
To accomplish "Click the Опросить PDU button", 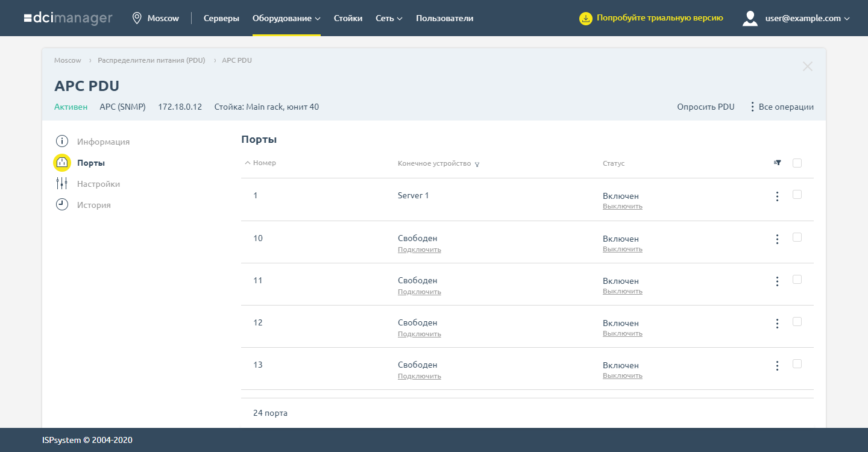I will pos(705,107).
